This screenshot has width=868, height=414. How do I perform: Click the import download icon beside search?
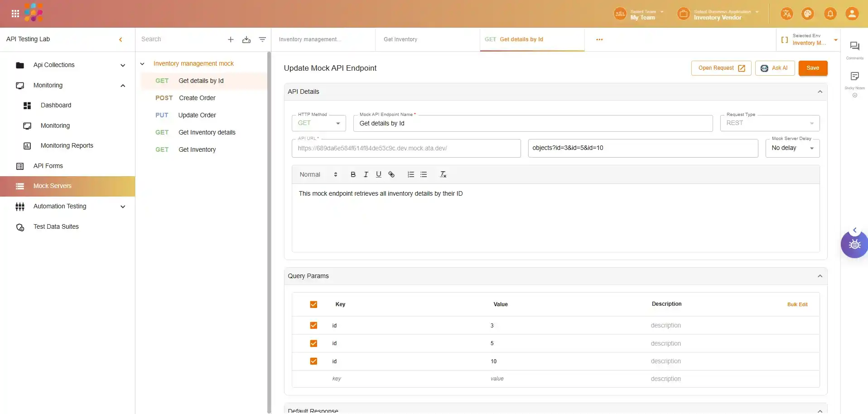pyautogui.click(x=246, y=39)
